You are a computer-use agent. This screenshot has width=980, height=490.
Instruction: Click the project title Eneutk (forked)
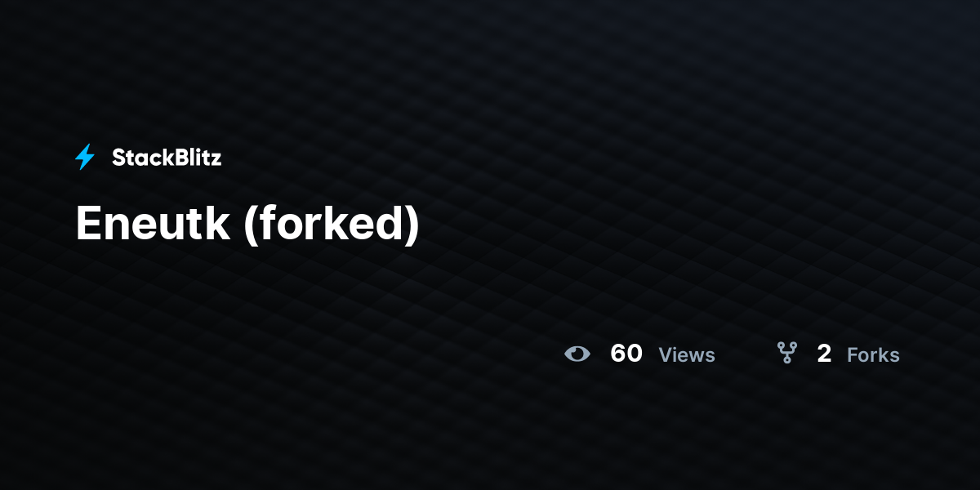(x=247, y=223)
